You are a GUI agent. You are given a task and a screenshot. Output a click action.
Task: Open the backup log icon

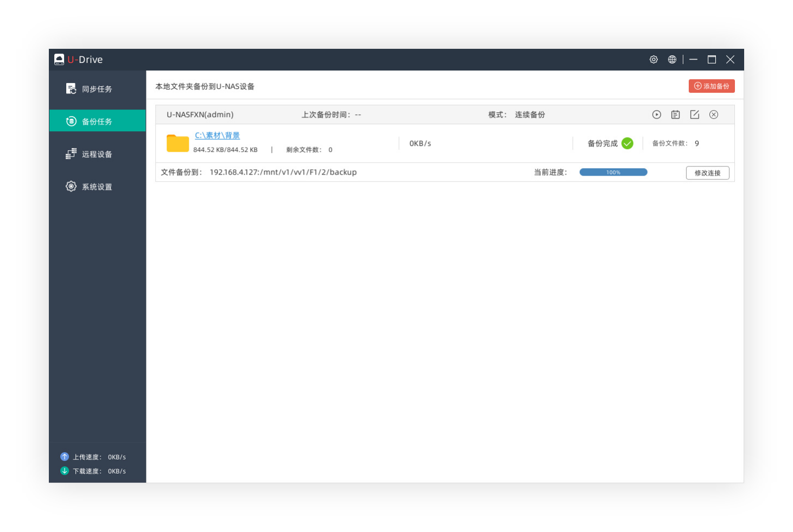click(x=676, y=114)
